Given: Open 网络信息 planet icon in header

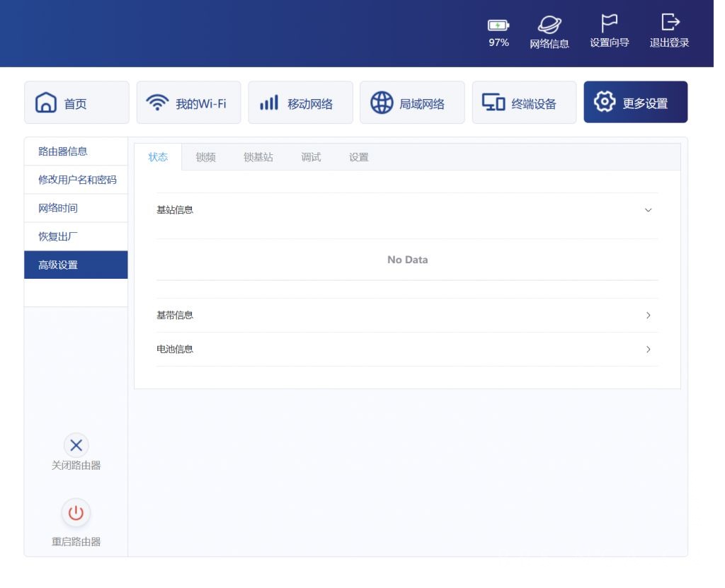Looking at the screenshot, I should click(549, 25).
